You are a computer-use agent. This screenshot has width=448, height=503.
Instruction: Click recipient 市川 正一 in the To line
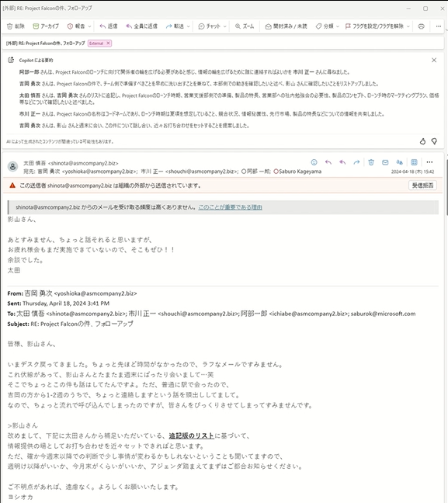[x=189, y=172]
